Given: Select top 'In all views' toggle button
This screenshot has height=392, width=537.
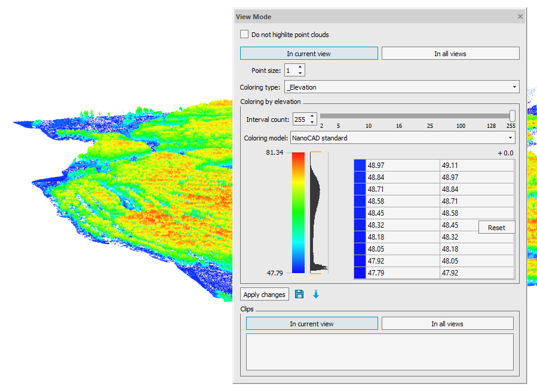Looking at the screenshot, I should point(450,54).
